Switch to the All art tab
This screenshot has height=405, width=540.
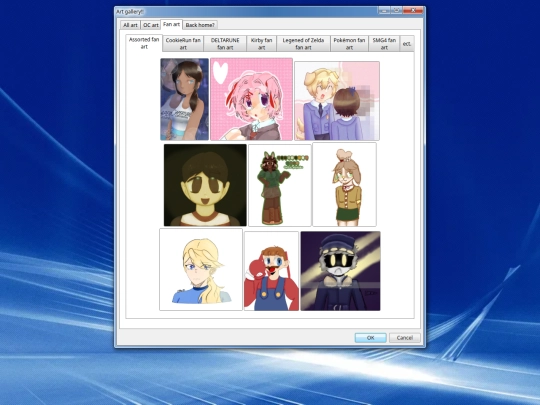[131, 25]
